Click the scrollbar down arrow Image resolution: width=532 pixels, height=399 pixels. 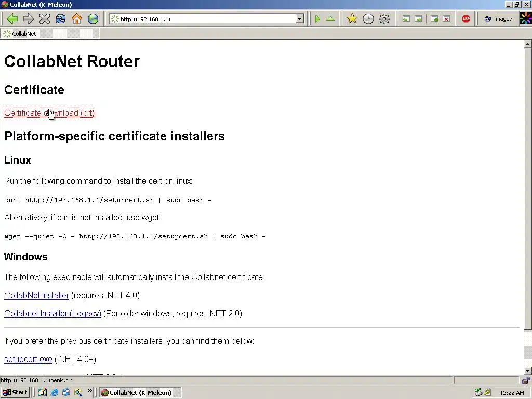(527, 370)
